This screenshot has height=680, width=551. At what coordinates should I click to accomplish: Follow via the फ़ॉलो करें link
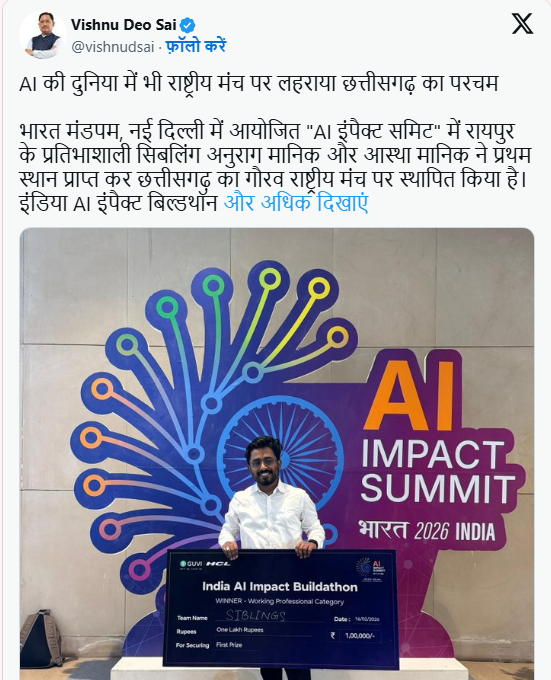196,46
